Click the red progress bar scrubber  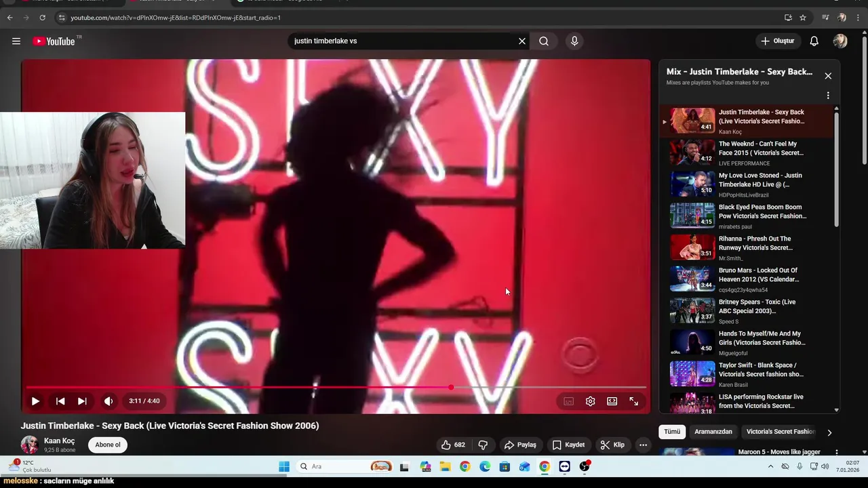coord(451,387)
